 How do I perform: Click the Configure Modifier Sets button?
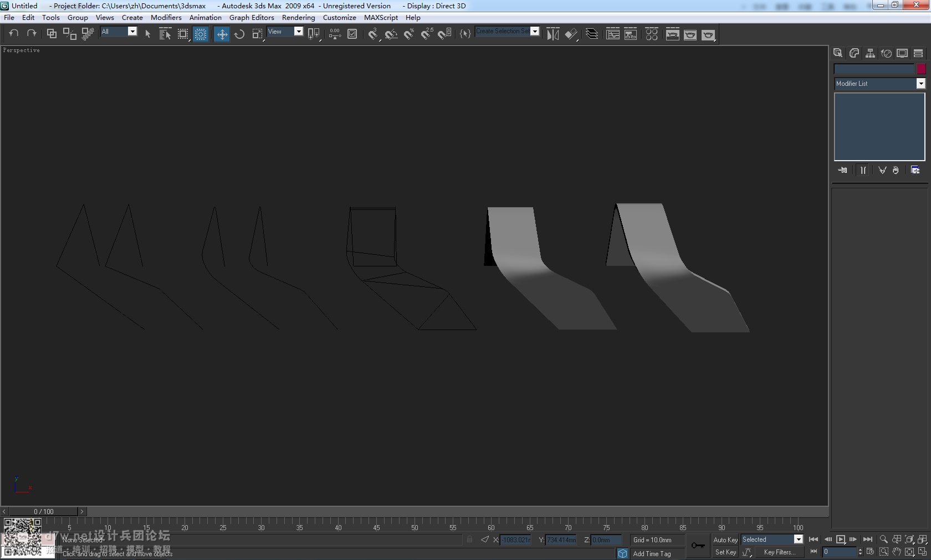(915, 170)
